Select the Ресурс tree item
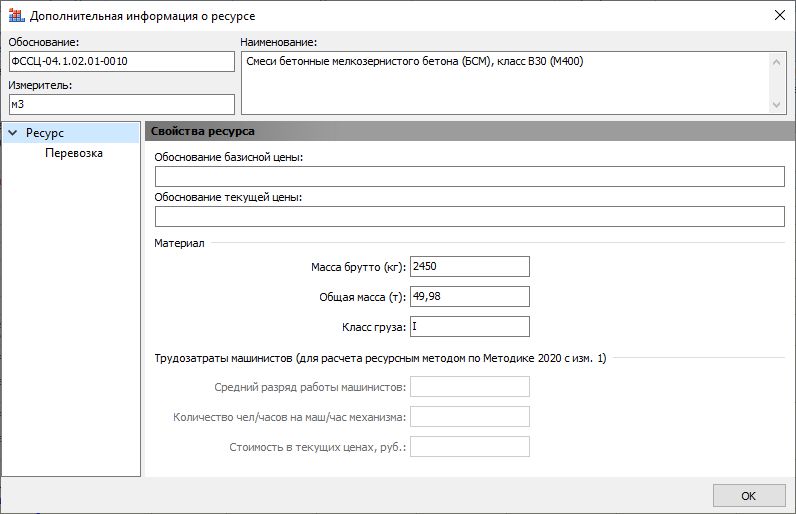Viewport: 796px width, 514px height. (71, 133)
